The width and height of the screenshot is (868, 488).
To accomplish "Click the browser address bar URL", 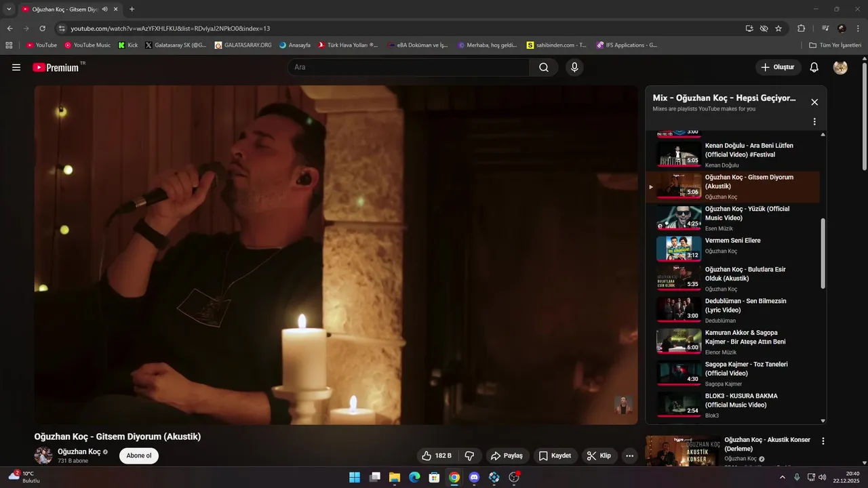I will click(170, 28).
